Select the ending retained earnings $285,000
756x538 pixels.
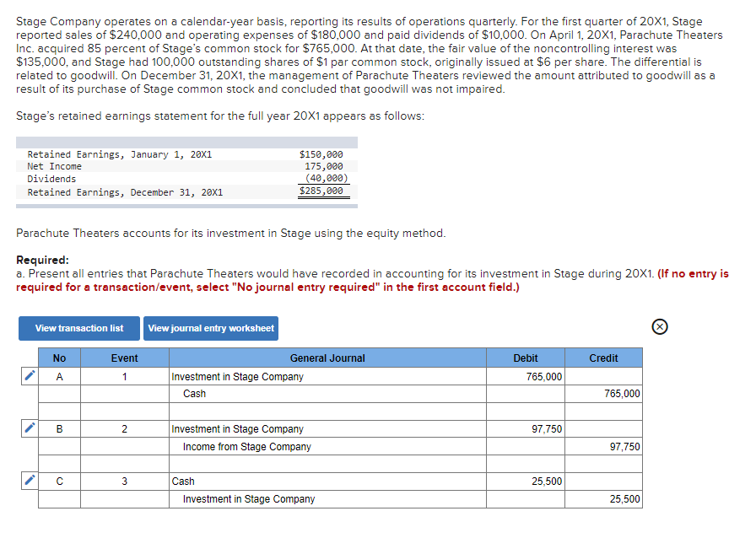(x=321, y=191)
